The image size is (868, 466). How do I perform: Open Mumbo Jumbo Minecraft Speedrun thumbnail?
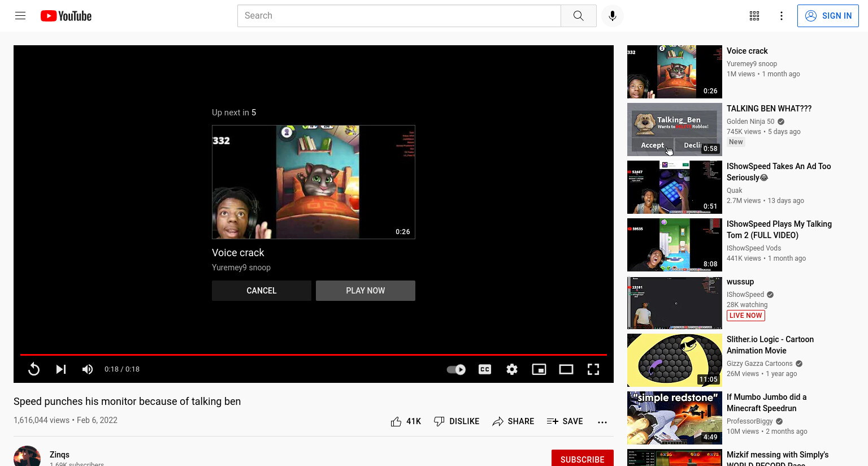[675, 418]
